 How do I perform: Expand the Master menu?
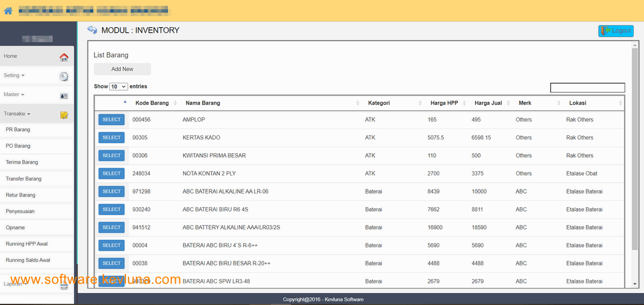(x=14, y=94)
